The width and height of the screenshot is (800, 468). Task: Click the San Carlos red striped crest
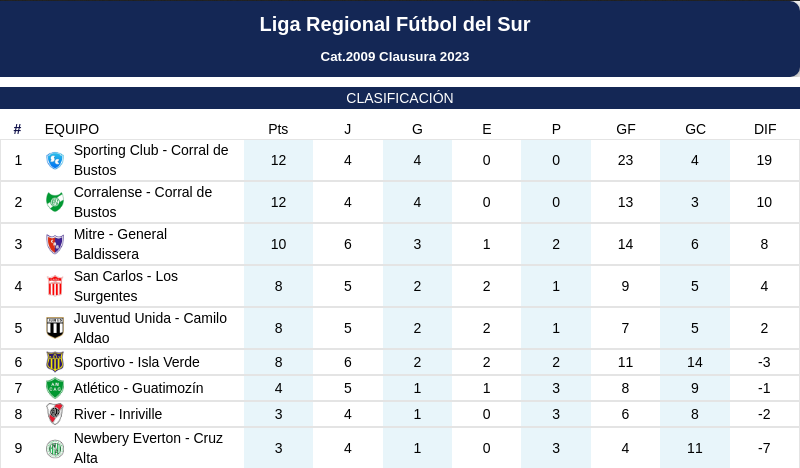click(x=55, y=286)
